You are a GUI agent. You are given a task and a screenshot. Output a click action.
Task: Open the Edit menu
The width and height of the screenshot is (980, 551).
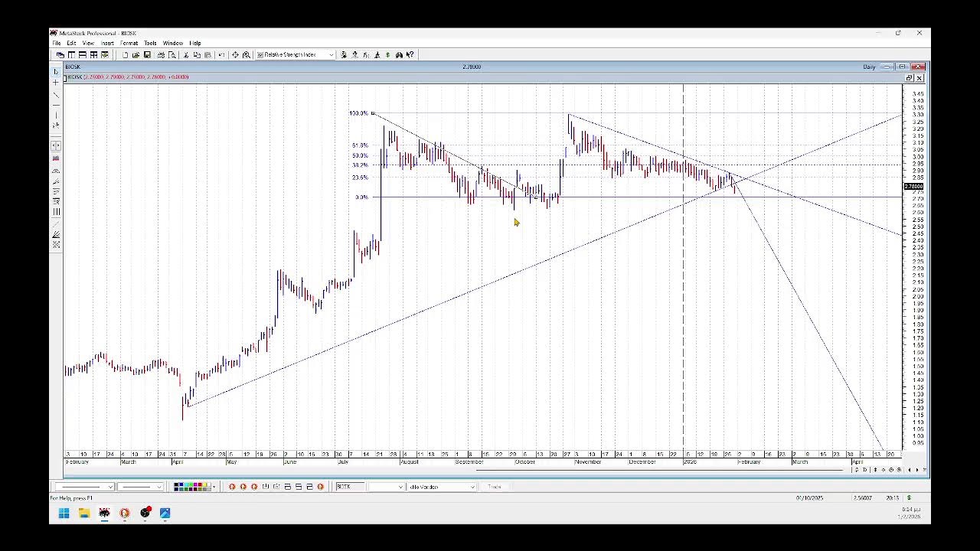(x=71, y=43)
